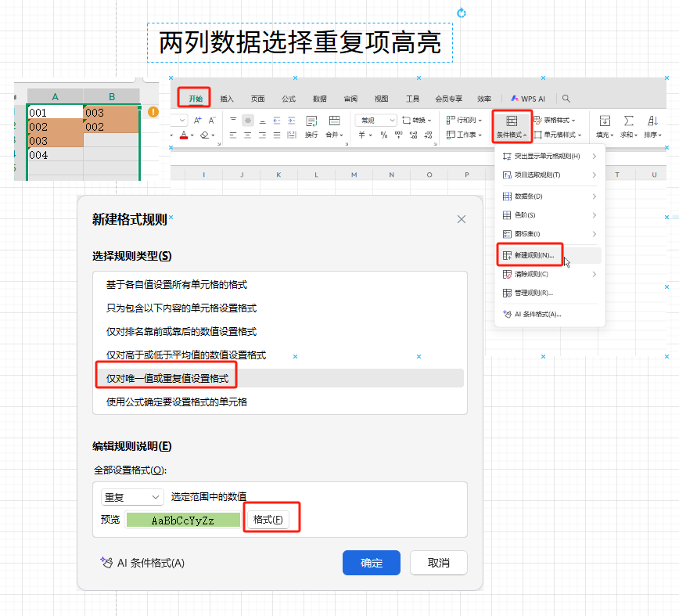The image size is (679, 616).
Task: Toggle vertical middle alignment
Action: click(x=248, y=121)
